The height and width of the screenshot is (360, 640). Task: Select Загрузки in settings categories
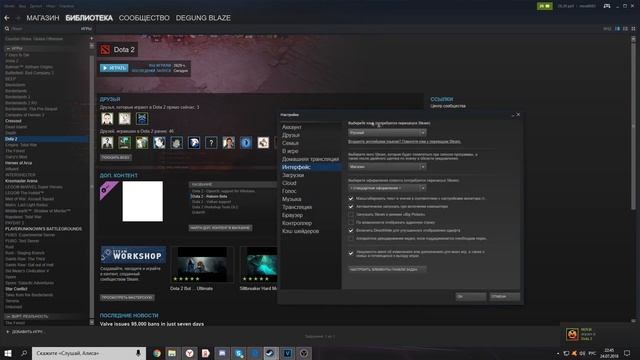(x=293, y=175)
